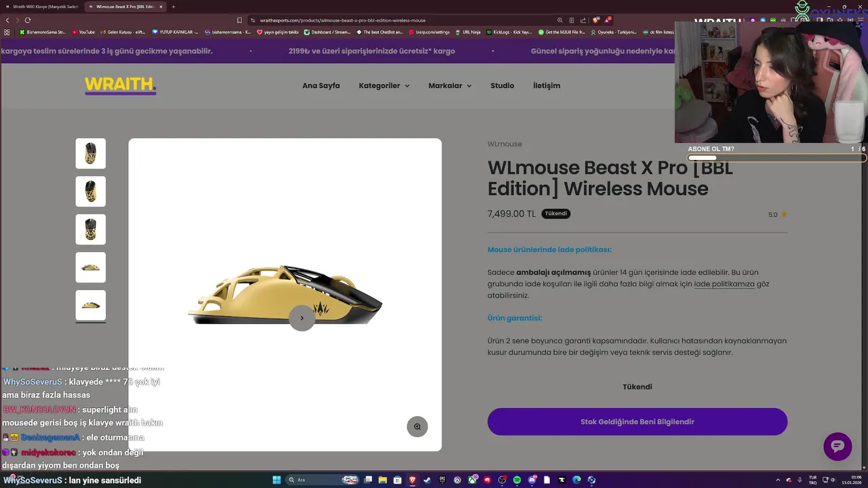Select the first mouse thumbnail image
Image resolution: width=868 pixels, height=488 pixels.
[90, 153]
